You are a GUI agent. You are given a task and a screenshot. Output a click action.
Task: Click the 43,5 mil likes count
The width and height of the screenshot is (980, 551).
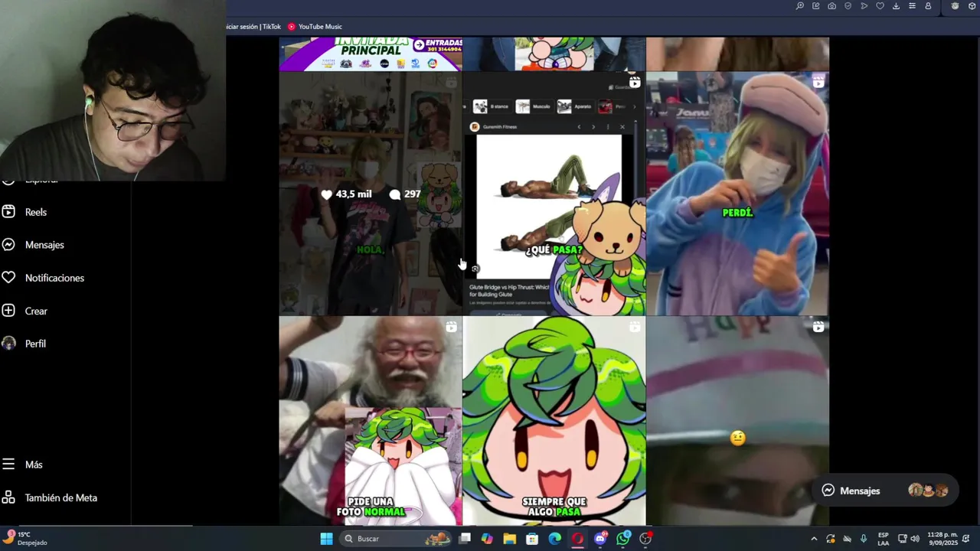coord(346,194)
